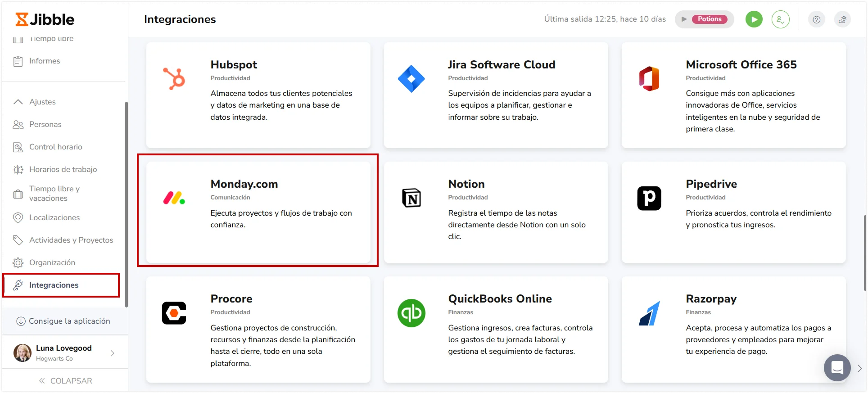Open Actividades y Proyectos
868x393 pixels.
coord(71,240)
